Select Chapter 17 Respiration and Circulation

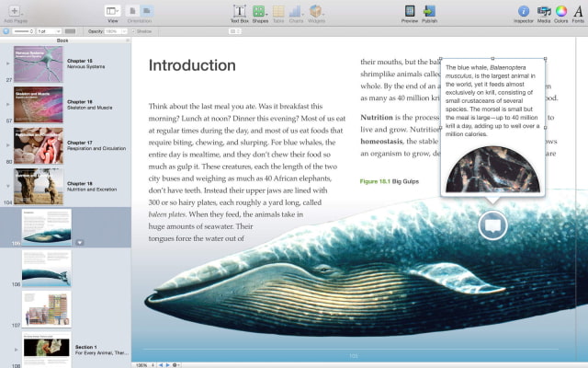[x=39, y=144]
